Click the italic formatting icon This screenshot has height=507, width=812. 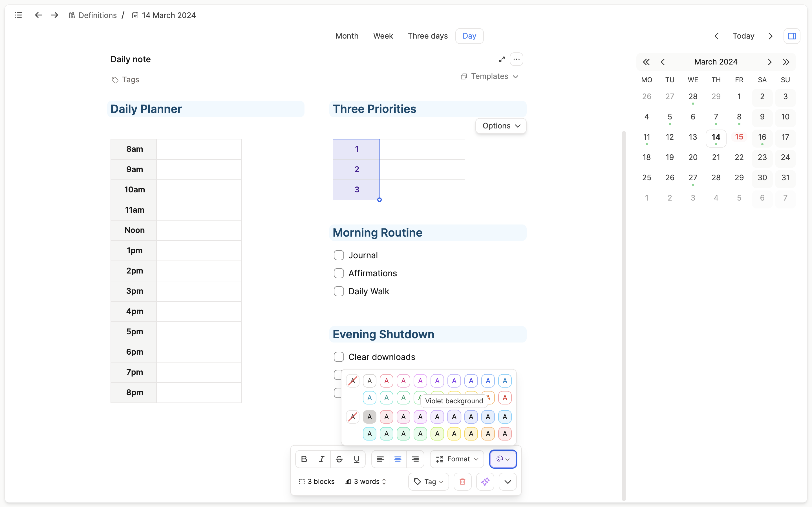point(321,459)
